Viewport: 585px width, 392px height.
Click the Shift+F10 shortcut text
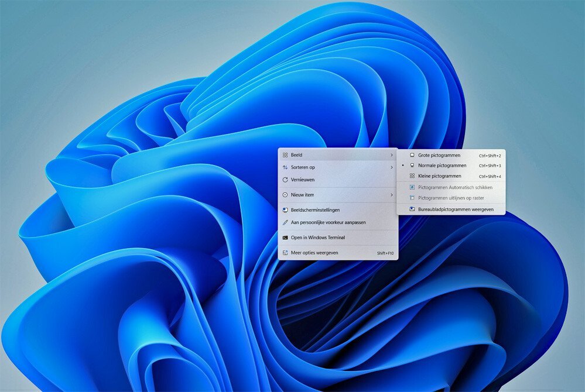pos(385,253)
